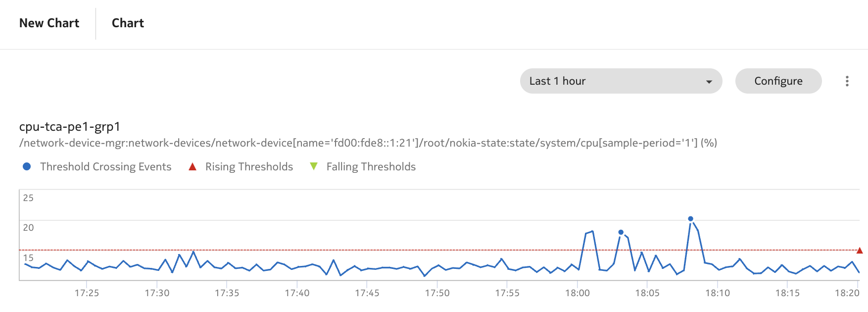Click the 18:00 time axis label
This screenshot has width=868, height=312.
pyautogui.click(x=577, y=293)
